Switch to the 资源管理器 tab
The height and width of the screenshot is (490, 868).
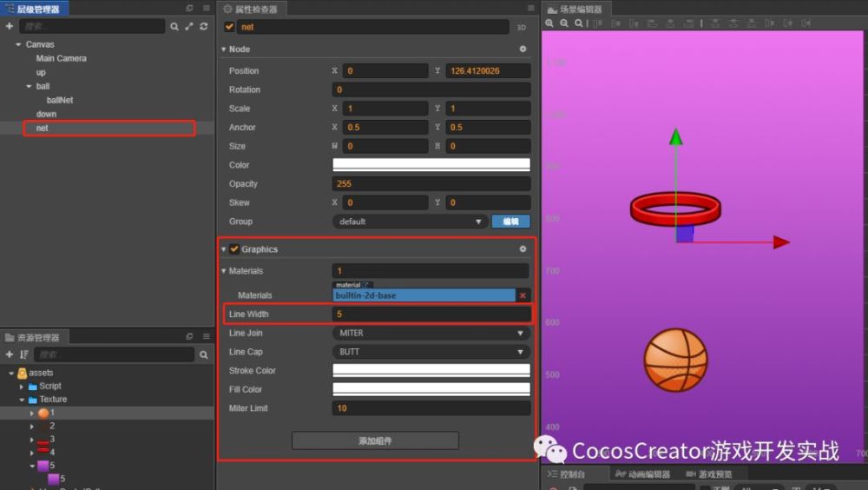(x=33, y=337)
